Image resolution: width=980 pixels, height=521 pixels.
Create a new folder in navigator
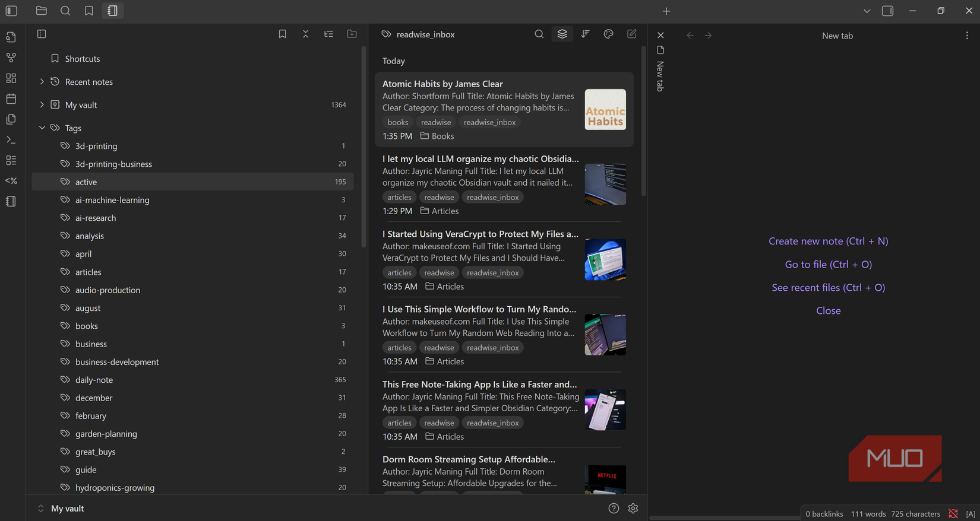pyautogui.click(x=352, y=34)
